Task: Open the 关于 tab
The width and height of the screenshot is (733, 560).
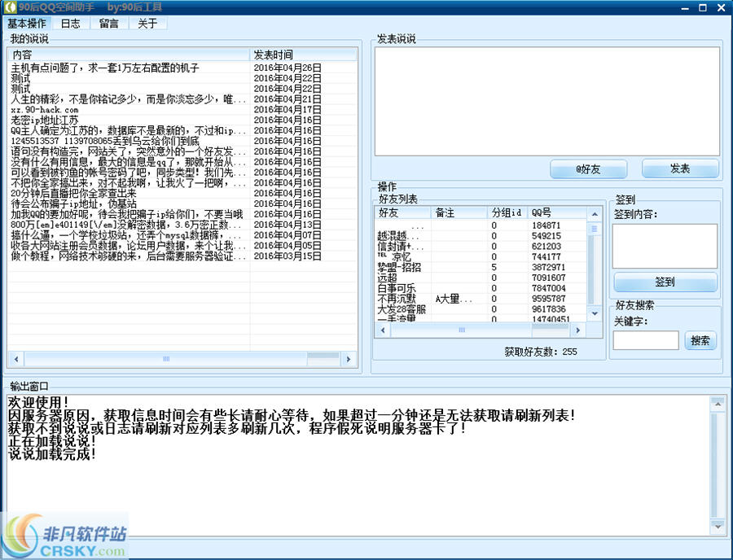Action: coord(147,24)
